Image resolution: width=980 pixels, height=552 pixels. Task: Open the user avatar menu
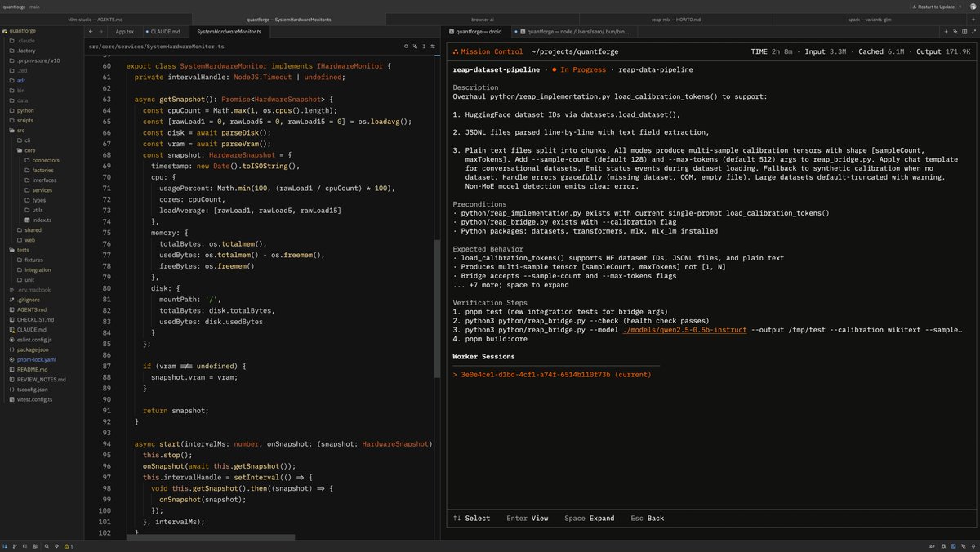coord(972,6)
